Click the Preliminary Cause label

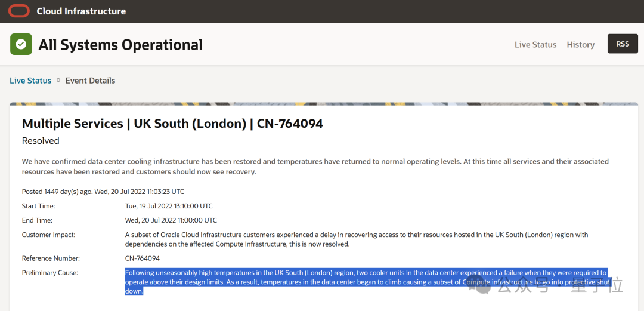(x=49, y=272)
